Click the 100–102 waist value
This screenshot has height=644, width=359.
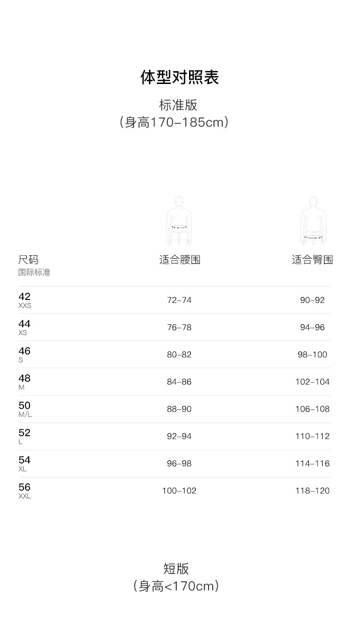pyautogui.click(x=179, y=491)
